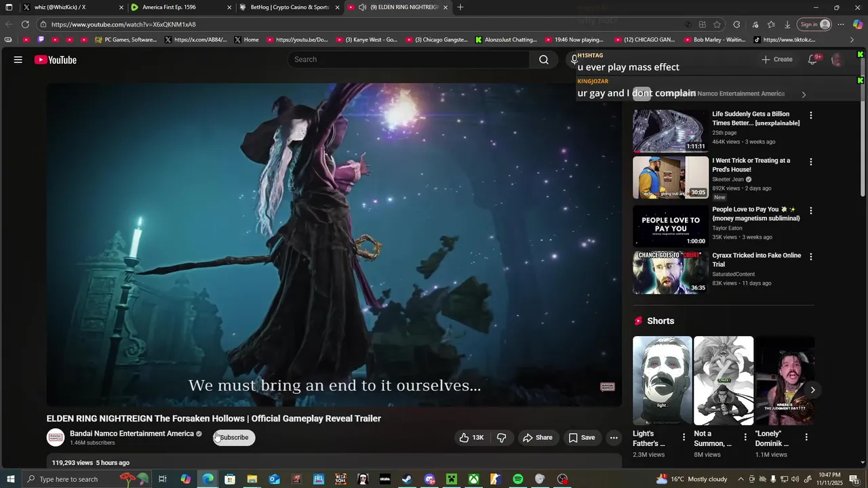Close the BetHog Crypto Casino tab
The image size is (868, 488).
337,7
